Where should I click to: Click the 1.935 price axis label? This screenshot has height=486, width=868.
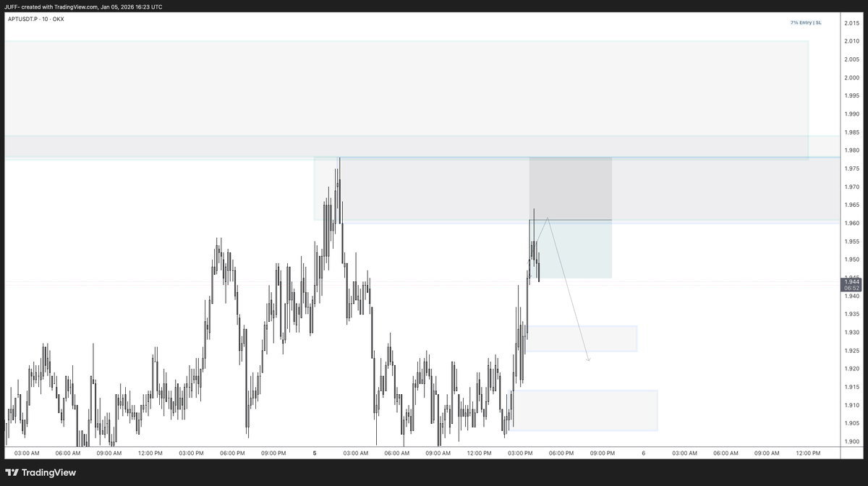point(851,315)
